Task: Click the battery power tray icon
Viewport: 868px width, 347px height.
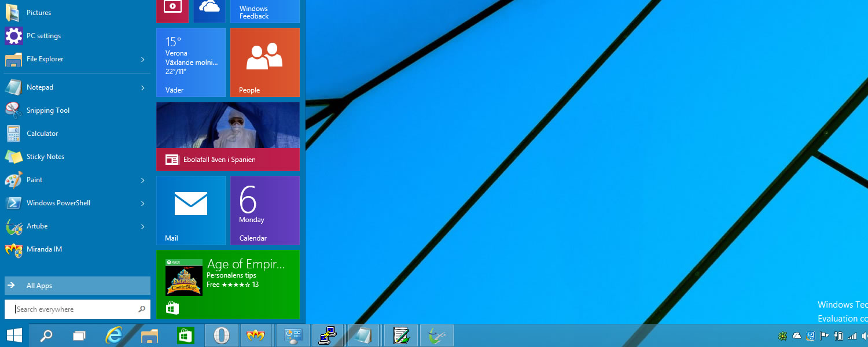Action: tap(837, 336)
